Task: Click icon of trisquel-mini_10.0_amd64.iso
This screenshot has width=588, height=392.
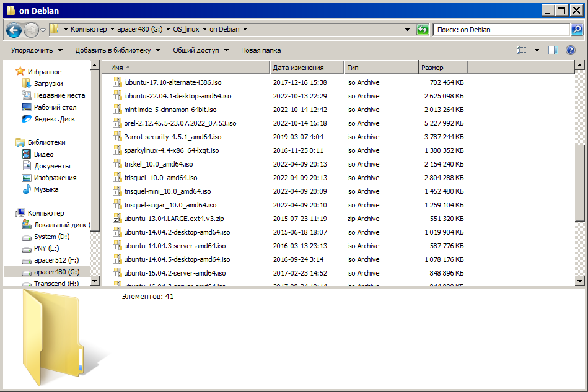Action: tap(117, 191)
